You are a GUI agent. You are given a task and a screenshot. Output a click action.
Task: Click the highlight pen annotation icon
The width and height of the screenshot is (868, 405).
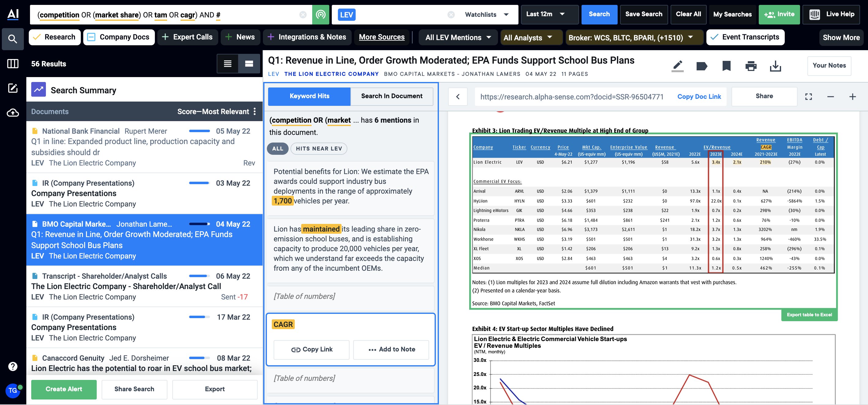tap(677, 66)
